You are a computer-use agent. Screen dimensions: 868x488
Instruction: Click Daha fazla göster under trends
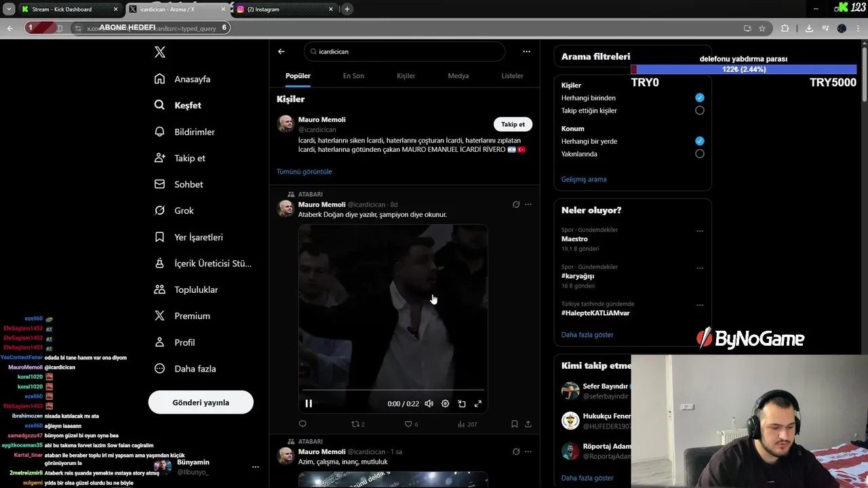[587, 335]
